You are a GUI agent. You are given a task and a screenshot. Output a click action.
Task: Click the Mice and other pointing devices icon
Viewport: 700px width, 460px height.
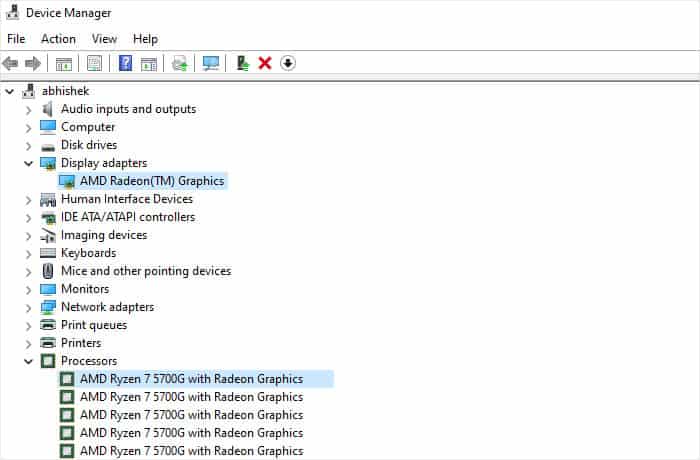pyautogui.click(x=48, y=271)
